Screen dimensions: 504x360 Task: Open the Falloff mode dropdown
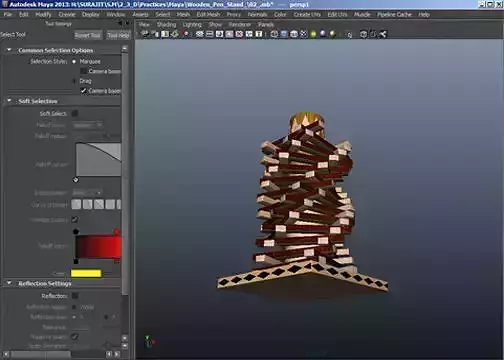click(x=88, y=125)
